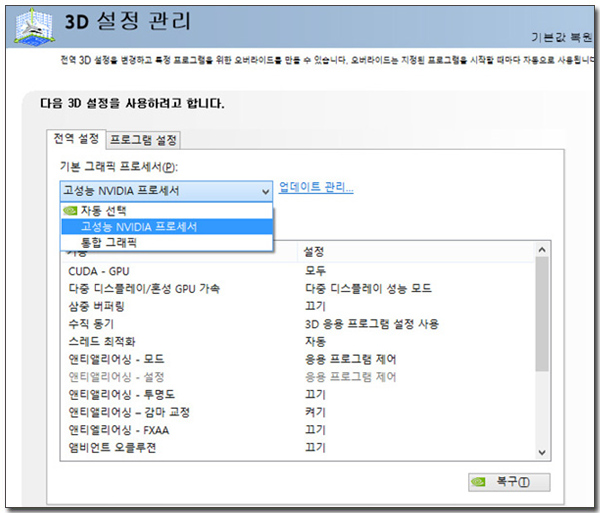Select 앤티앨리어싱 – 감마 교정 row
Screen dimensions: 600x513
(x=298, y=412)
